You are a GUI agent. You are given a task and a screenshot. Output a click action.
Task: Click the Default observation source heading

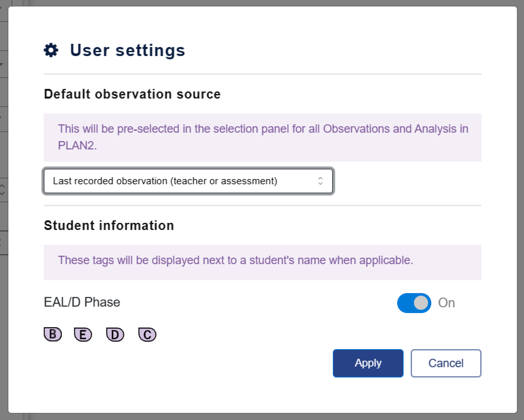click(x=132, y=94)
